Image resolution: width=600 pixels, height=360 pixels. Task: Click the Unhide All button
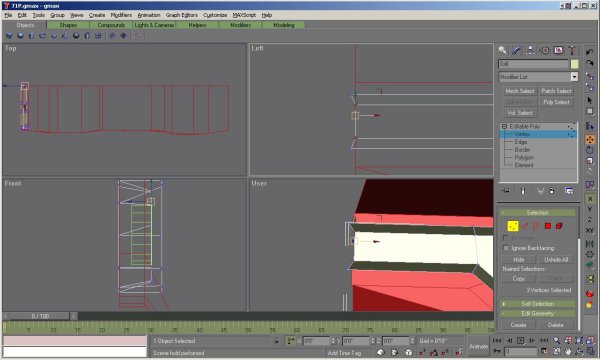(x=556, y=260)
